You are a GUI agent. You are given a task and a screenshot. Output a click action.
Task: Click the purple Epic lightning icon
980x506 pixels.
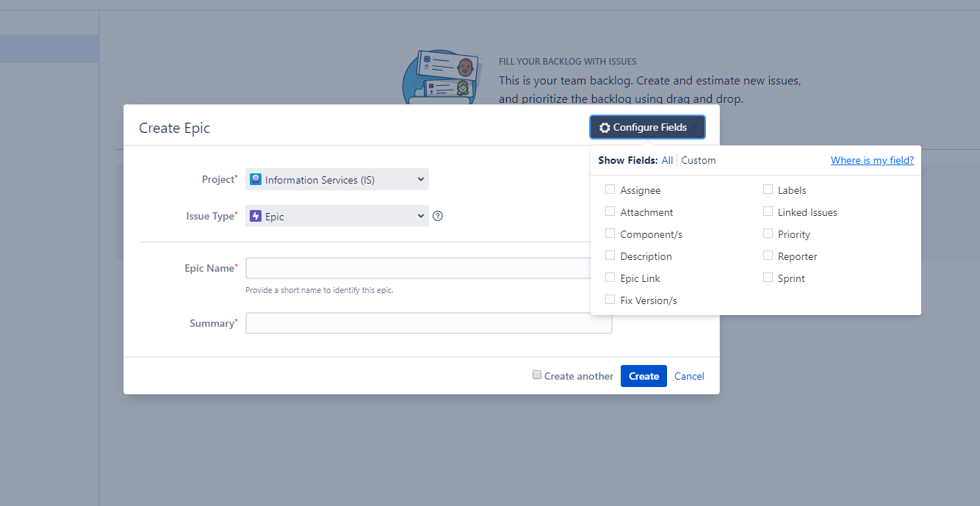point(256,216)
